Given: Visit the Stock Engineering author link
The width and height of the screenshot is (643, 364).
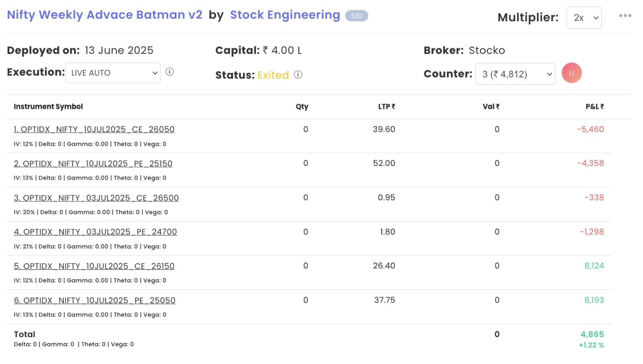Looking at the screenshot, I should pos(285,15).
